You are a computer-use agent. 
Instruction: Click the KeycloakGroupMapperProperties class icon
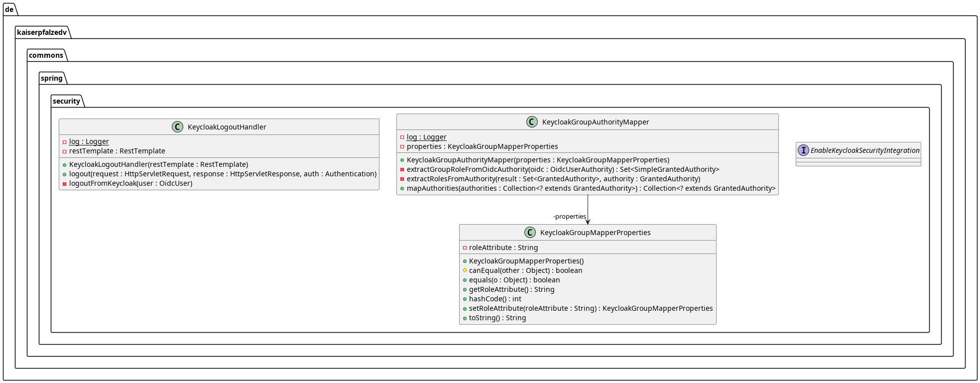coord(530,233)
